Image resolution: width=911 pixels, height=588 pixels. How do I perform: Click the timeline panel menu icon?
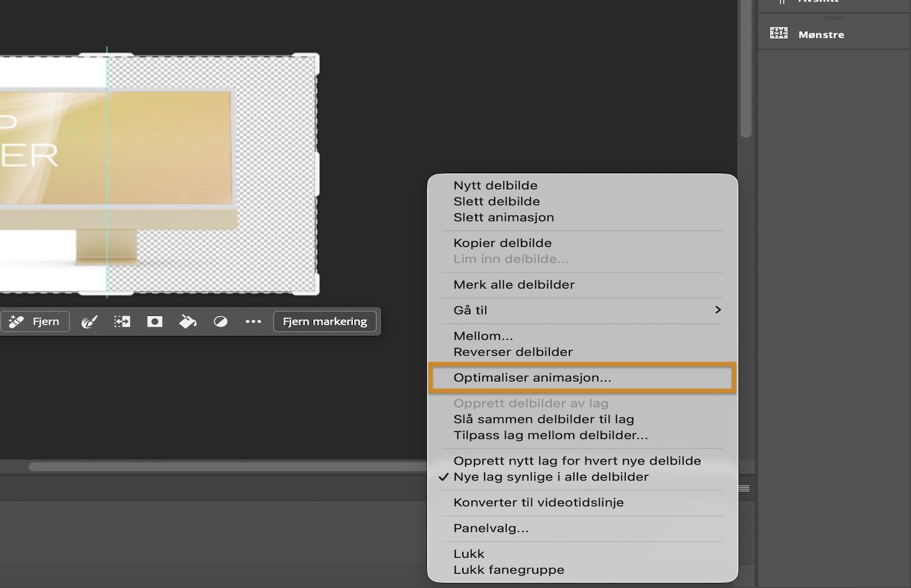(x=744, y=488)
